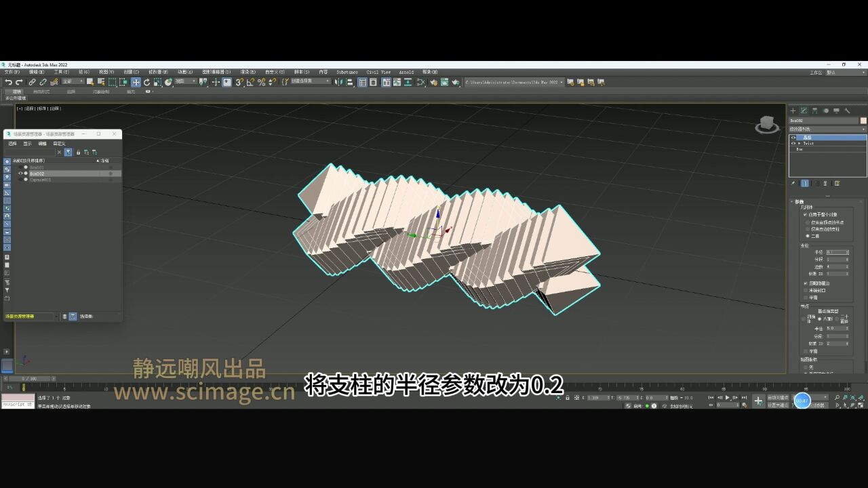
Task: Click the viewport [+] label menu
Action: 20,108
